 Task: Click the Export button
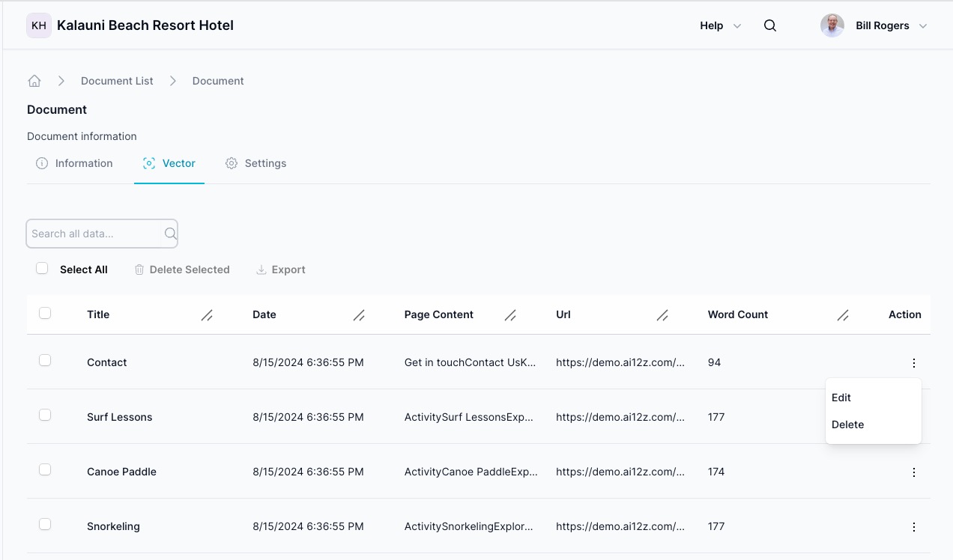coord(281,270)
